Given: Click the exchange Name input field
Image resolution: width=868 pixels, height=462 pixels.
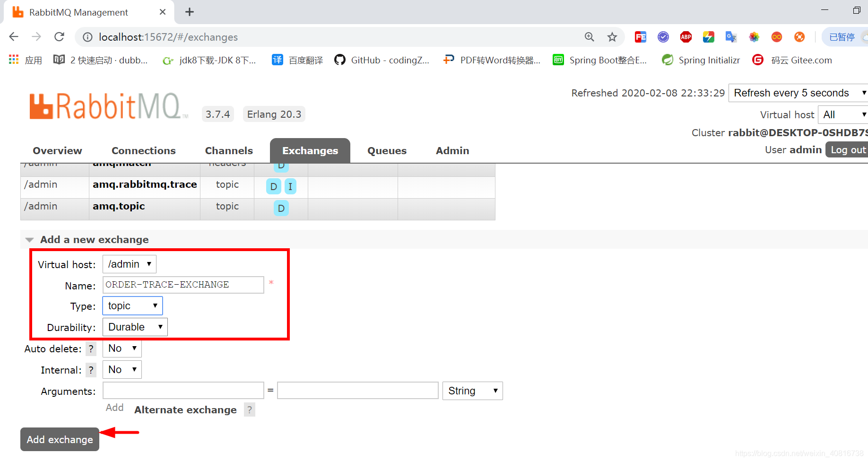Looking at the screenshot, I should (x=183, y=285).
